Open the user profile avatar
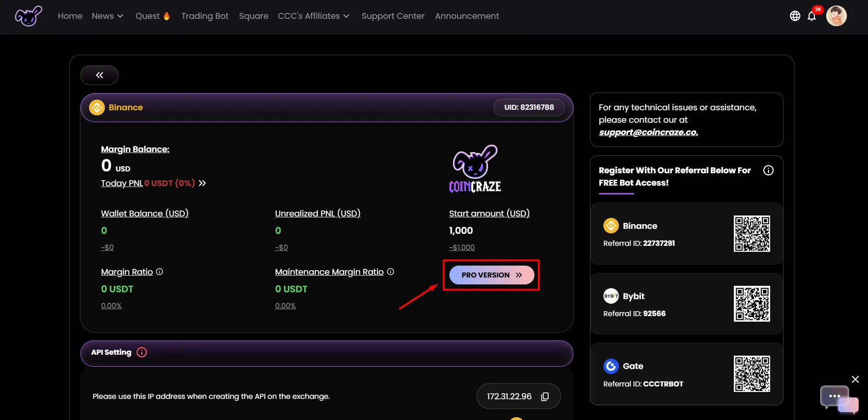 tap(836, 16)
